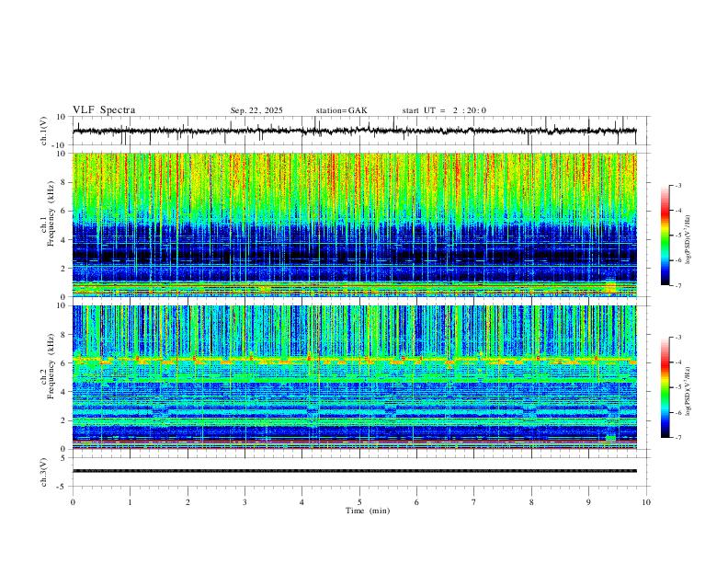Click the '-7' label on ch.2 colorbar

[x=677, y=437]
